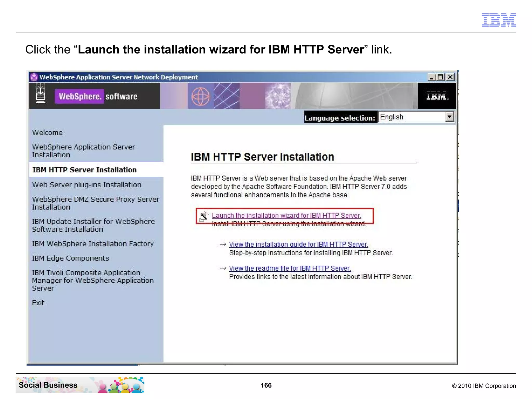This screenshot has height=399, width=532.
Task: Go to Web Server plug-ins Installation
Action: coord(87,185)
